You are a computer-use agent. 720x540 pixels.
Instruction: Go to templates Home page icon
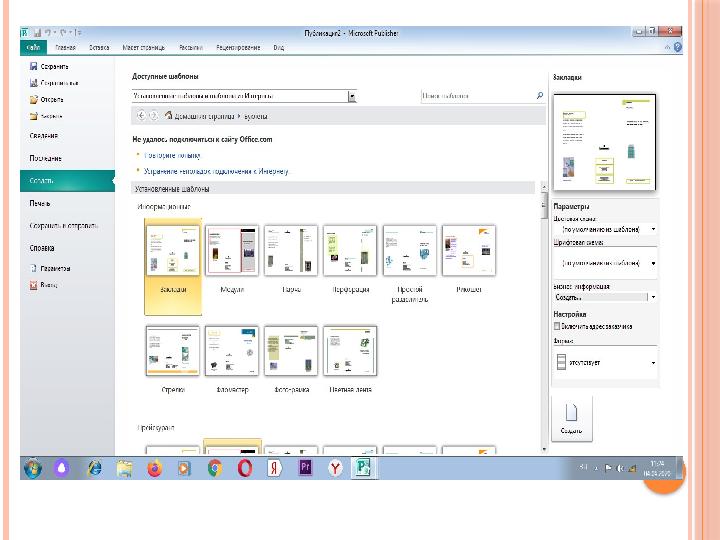[x=168, y=115]
